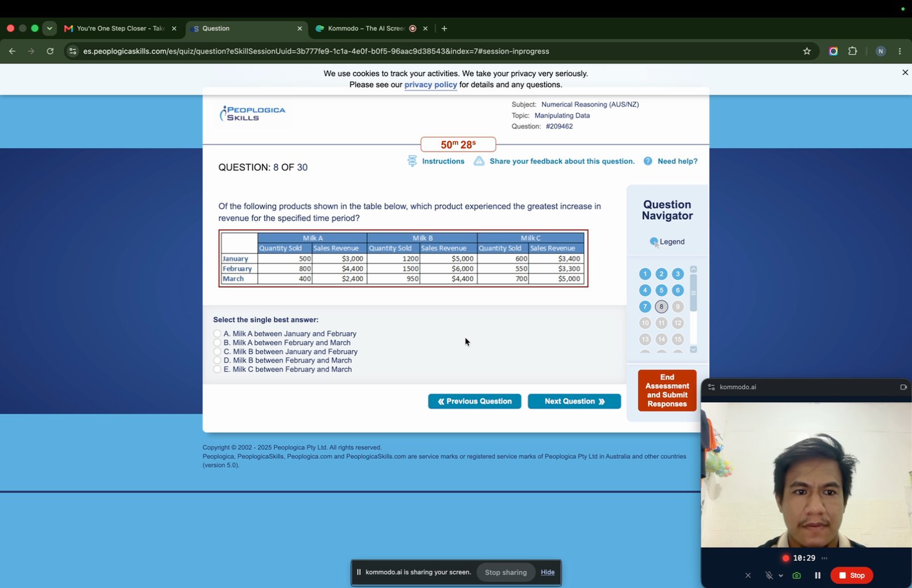Click End Assessment and Submit Responses
This screenshot has height=588, width=912.
667,390
